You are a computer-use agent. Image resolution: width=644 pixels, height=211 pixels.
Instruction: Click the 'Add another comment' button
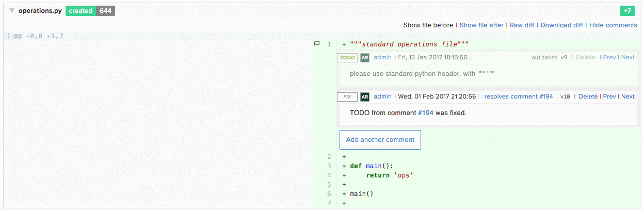coord(380,140)
